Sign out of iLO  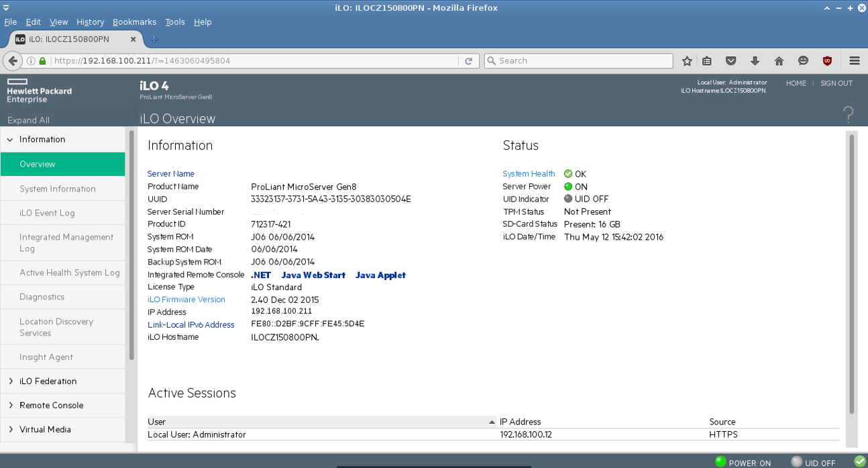pos(836,83)
